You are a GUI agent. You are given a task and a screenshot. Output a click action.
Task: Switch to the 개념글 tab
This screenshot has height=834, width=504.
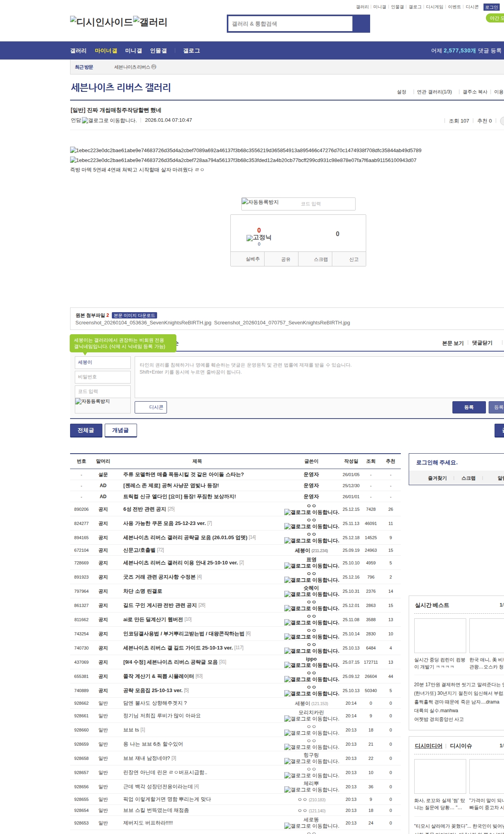tap(120, 430)
